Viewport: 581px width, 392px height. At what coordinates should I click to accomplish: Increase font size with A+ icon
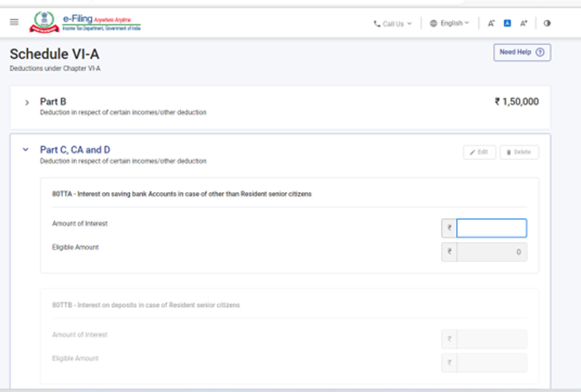[524, 23]
